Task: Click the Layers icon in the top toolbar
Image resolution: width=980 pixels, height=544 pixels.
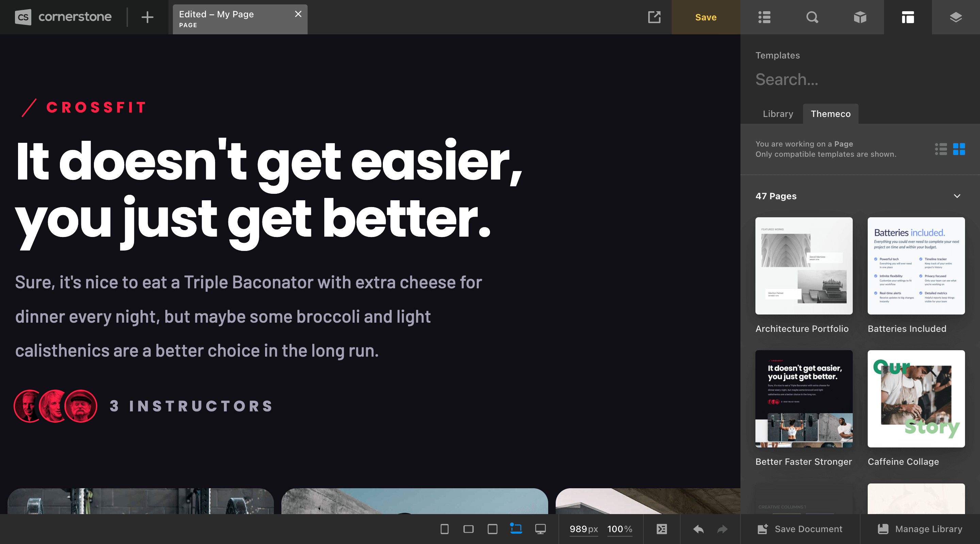Action: tap(956, 17)
